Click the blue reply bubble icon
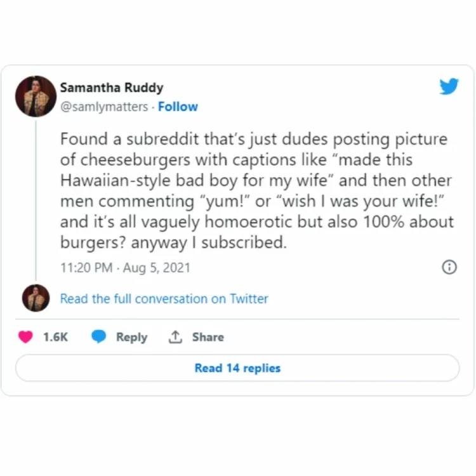 coord(99,338)
